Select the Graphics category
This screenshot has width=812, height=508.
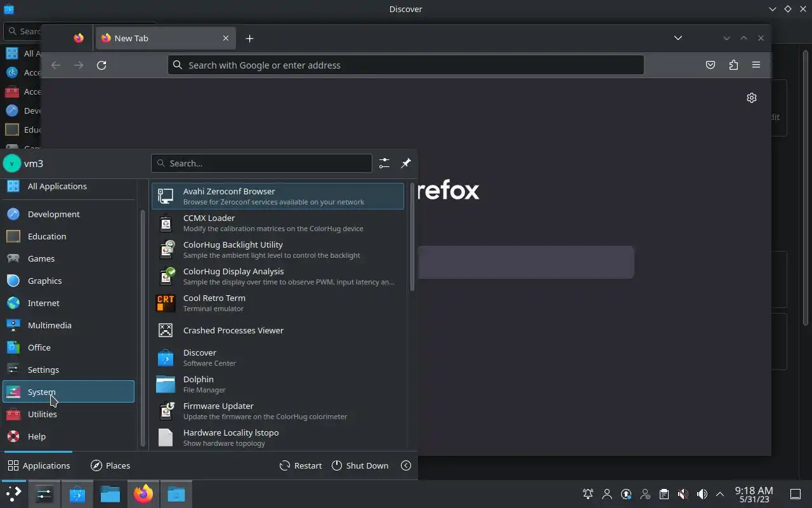click(x=69, y=281)
